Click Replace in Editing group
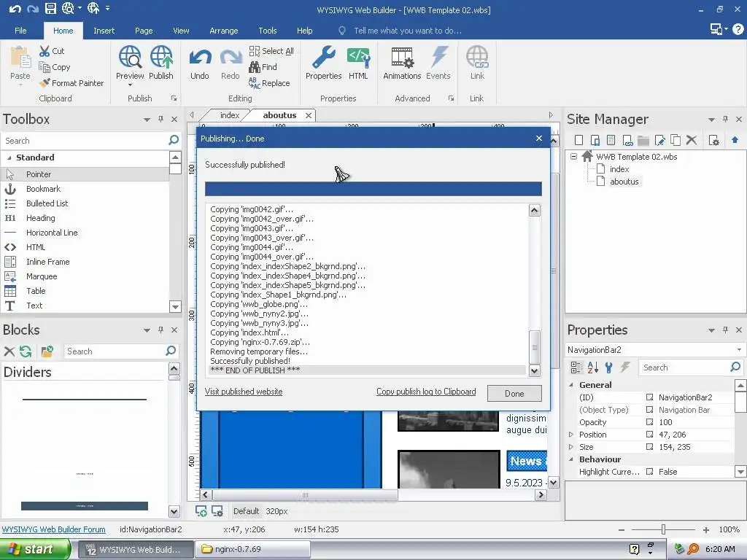Screen dimensions: 747x560 tap(269, 83)
